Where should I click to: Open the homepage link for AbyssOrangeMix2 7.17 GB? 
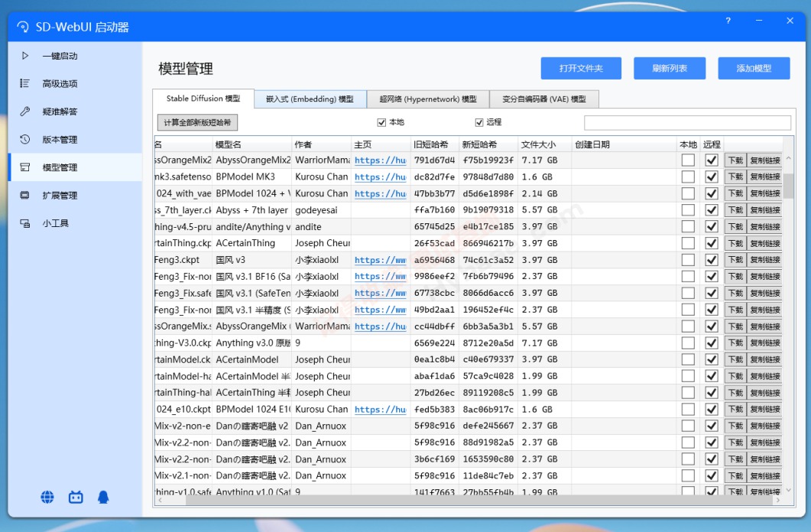coord(380,161)
